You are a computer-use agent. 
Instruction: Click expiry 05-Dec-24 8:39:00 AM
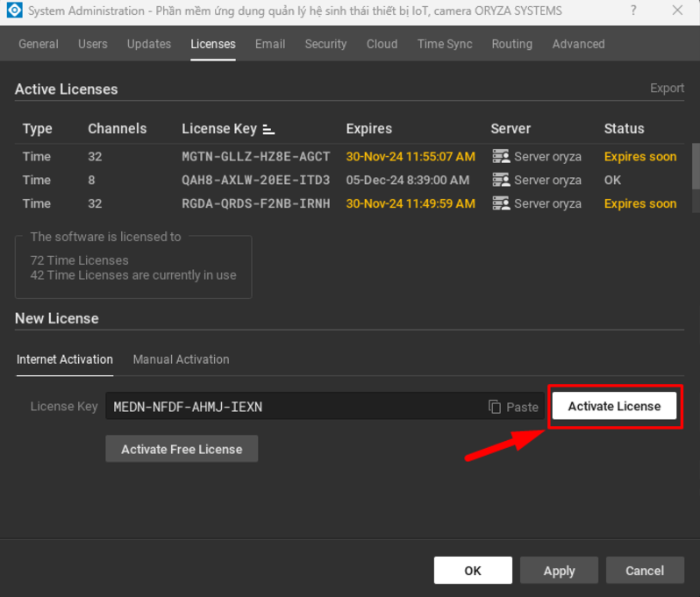tap(408, 181)
